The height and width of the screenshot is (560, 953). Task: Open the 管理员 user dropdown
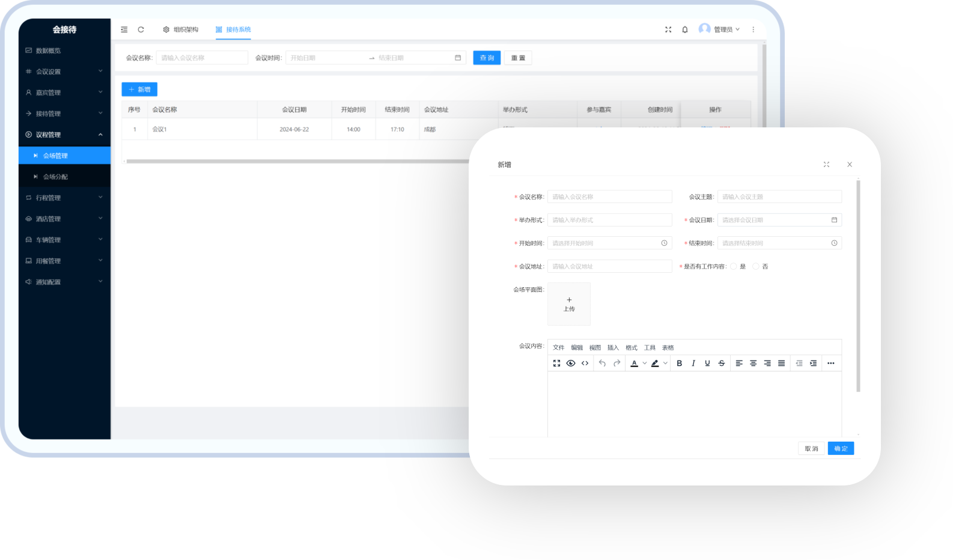[720, 29]
